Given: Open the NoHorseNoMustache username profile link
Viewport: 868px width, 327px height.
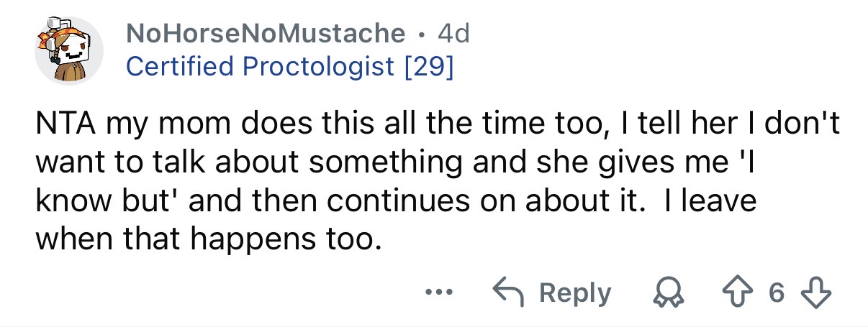Looking at the screenshot, I should (x=266, y=34).
